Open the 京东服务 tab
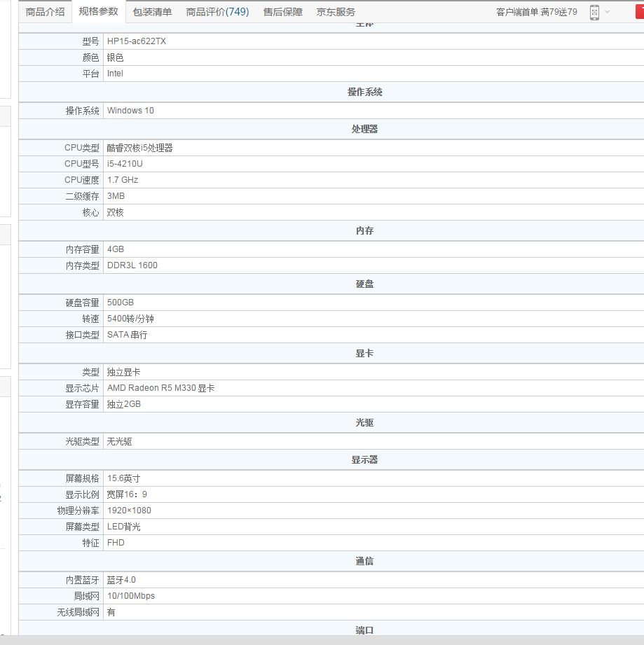 [x=336, y=12]
